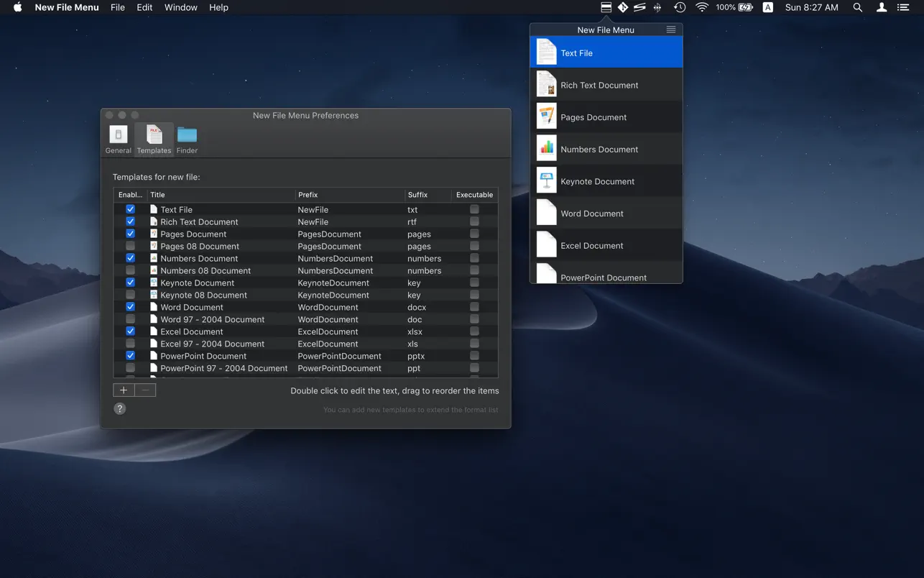Open the File menu
924x578 pixels.
pos(117,7)
